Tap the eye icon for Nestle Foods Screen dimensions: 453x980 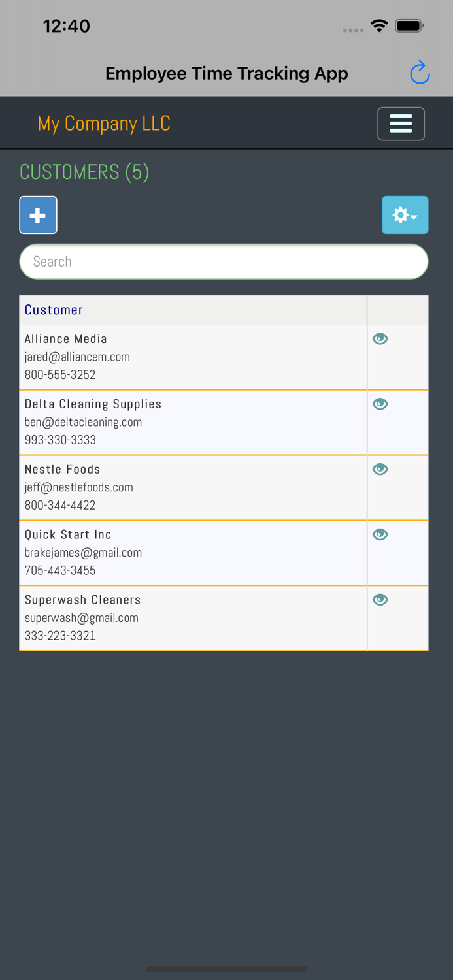click(x=380, y=468)
